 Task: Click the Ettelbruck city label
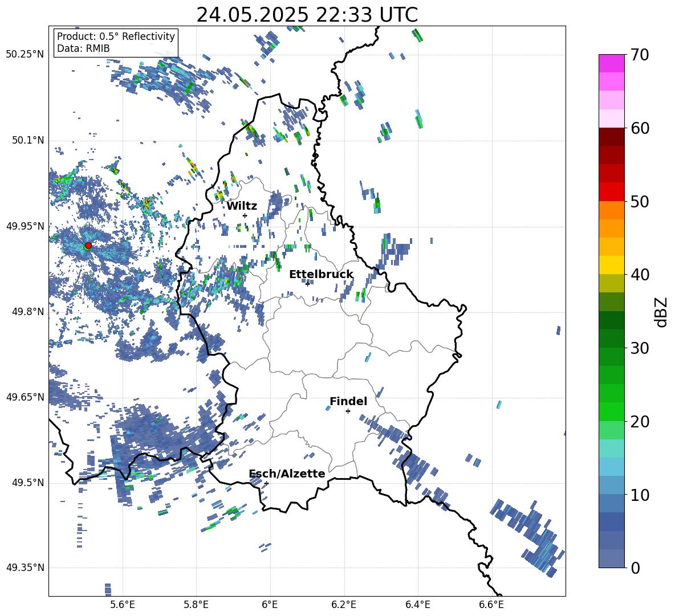tap(321, 275)
